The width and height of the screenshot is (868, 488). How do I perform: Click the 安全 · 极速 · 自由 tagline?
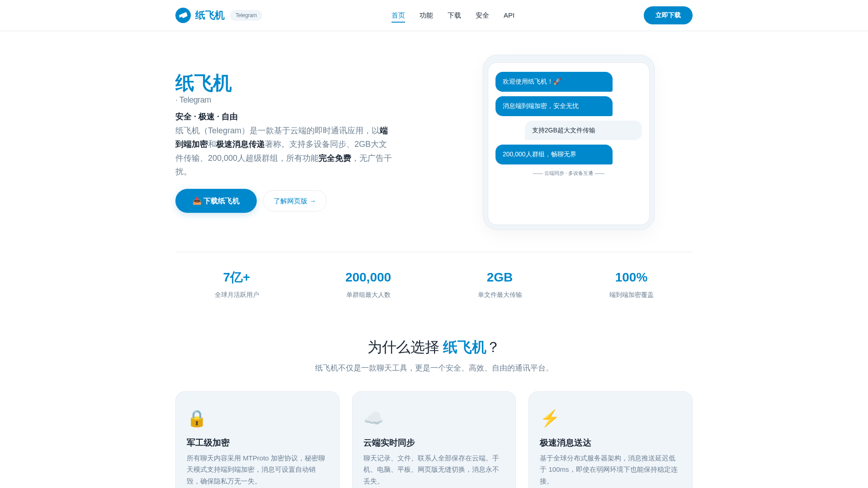[207, 117]
